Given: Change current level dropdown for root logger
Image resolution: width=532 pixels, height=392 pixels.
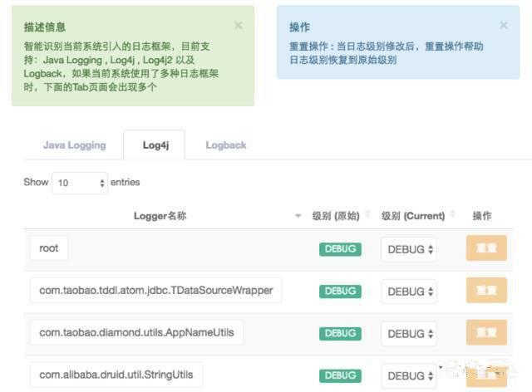Looking at the screenshot, I should coord(409,249).
